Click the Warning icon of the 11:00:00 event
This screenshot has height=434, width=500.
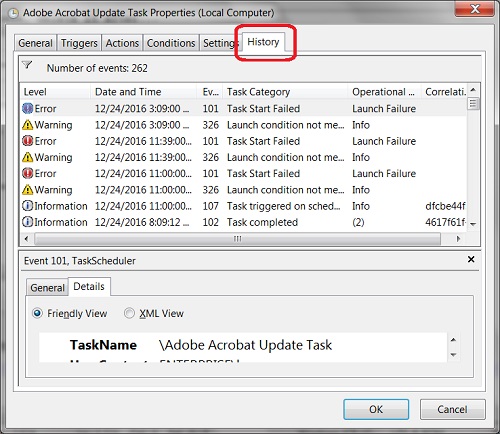tap(28, 189)
